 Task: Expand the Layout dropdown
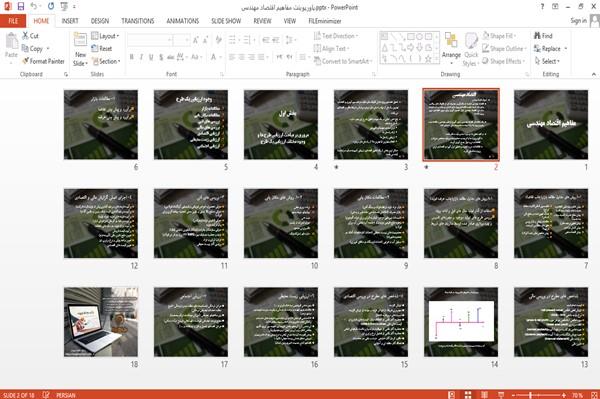(x=105, y=36)
